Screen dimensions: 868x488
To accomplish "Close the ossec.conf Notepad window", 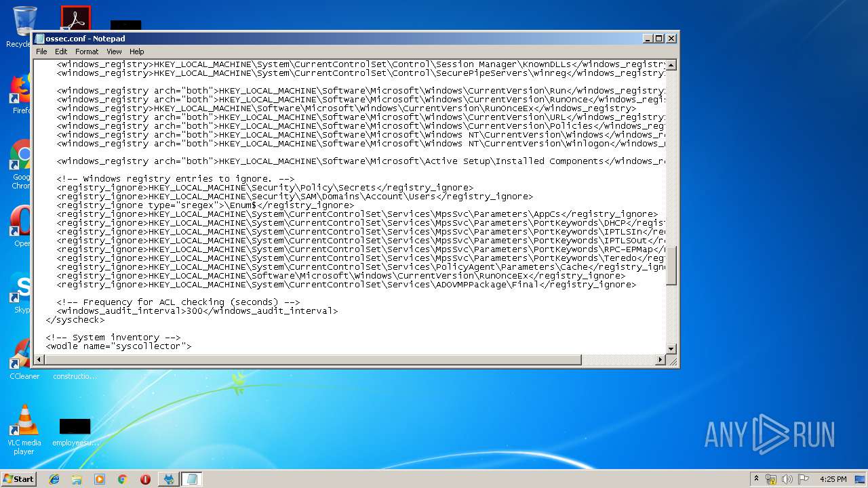I will click(x=671, y=39).
